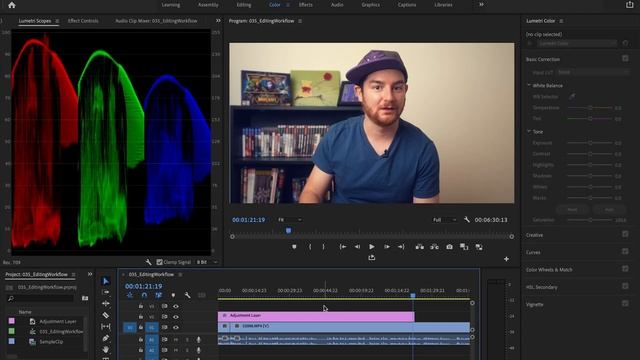Expand the Creative section label
This screenshot has width=640, height=360.
point(534,235)
